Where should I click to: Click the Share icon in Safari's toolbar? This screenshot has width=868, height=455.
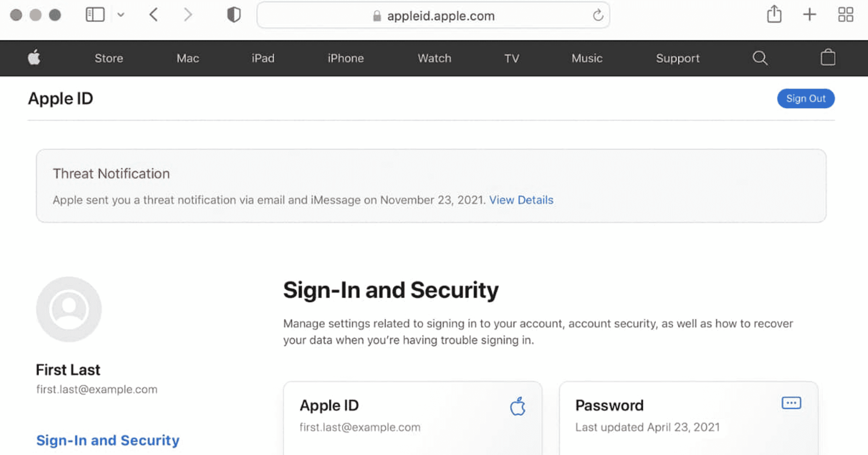coord(773,15)
